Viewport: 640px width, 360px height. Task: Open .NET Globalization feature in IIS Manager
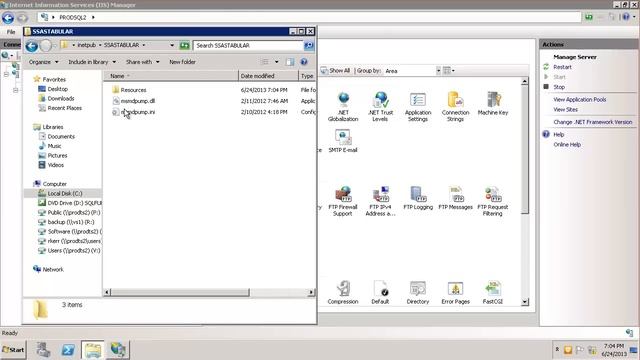[x=343, y=107]
